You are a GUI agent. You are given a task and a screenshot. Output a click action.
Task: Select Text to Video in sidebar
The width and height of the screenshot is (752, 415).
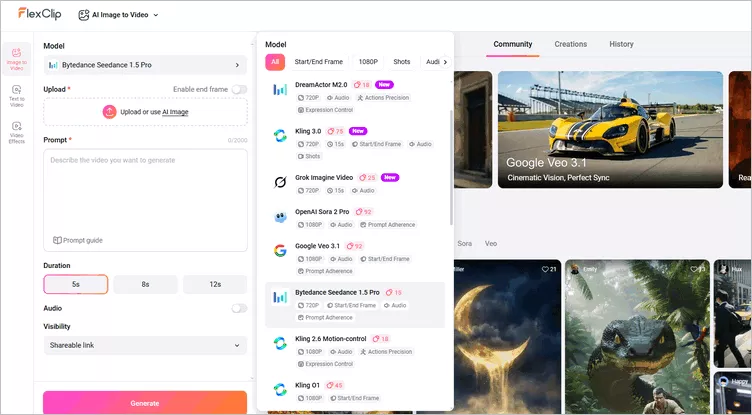17,96
